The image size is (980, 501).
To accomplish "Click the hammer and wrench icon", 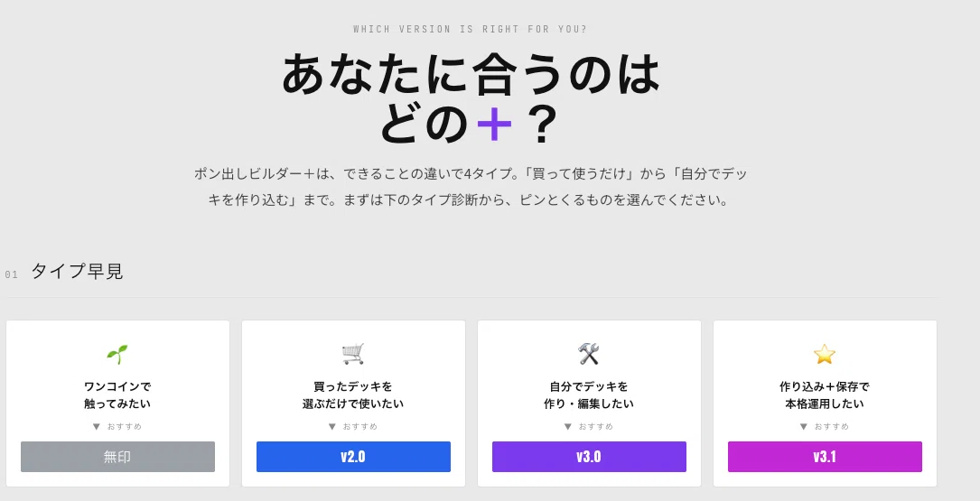I will click(589, 354).
